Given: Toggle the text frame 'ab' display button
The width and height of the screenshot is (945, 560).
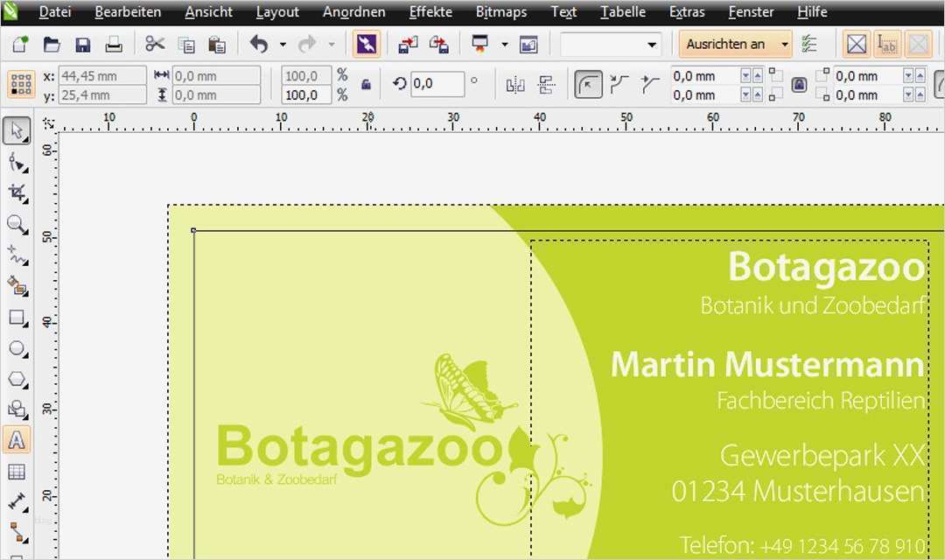Looking at the screenshot, I should (887, 44).
